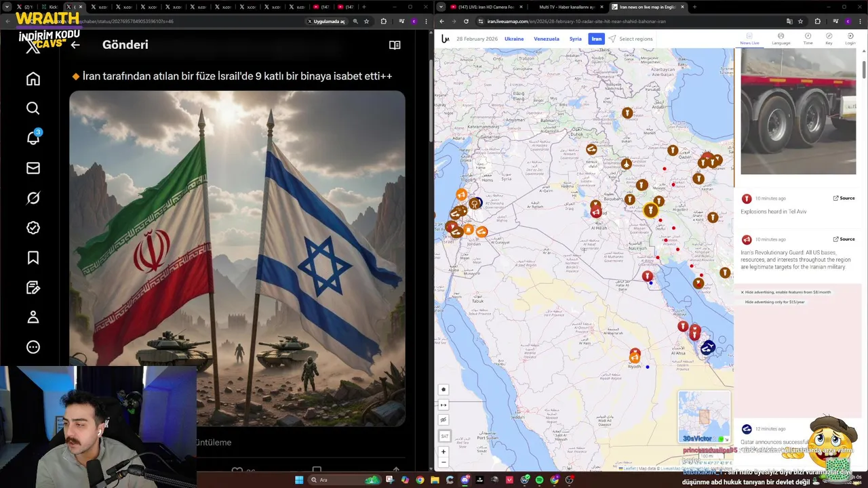Image resolution: width=868 pixels, height=488 pixels.
Task: Open News Live panel
Action: tap(749, 39)
